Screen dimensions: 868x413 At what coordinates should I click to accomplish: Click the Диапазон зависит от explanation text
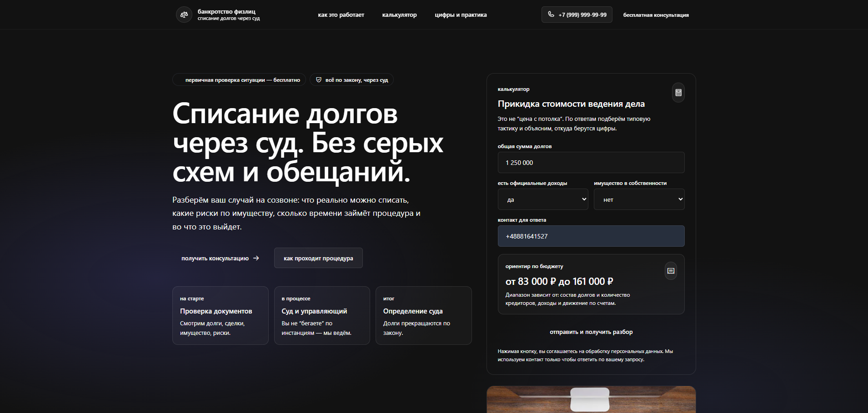pos(567,299)
